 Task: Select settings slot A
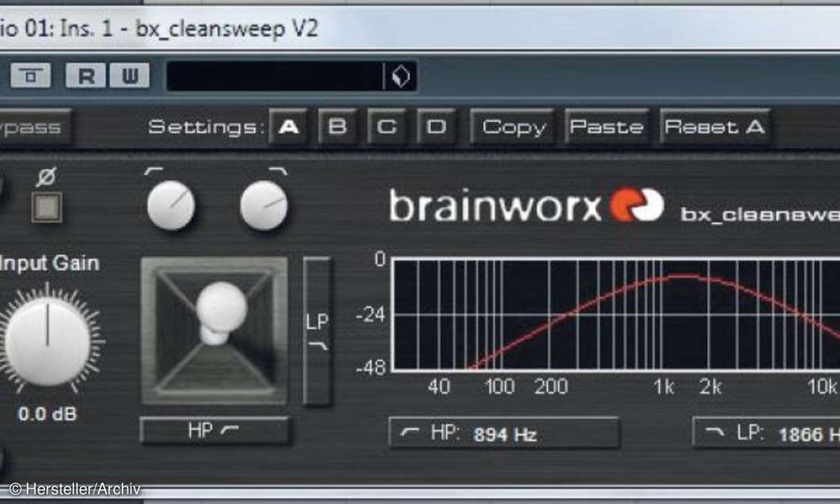(x=288, y=127)
